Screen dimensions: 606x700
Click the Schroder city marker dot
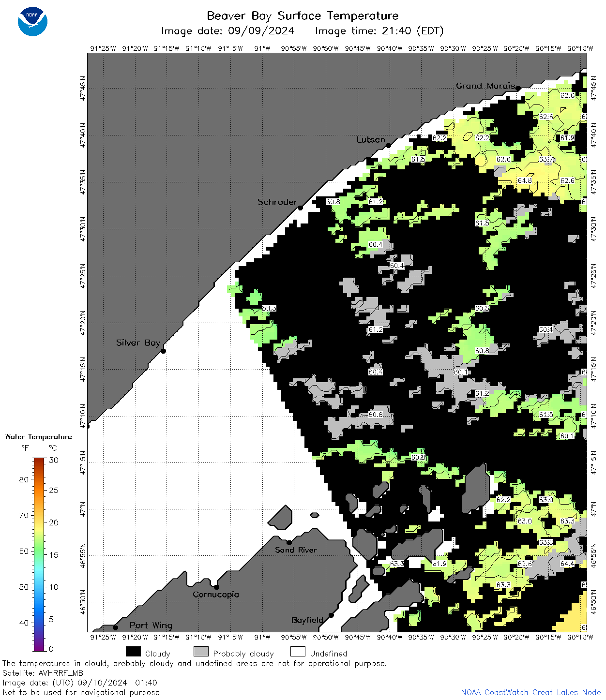(300, 208)
